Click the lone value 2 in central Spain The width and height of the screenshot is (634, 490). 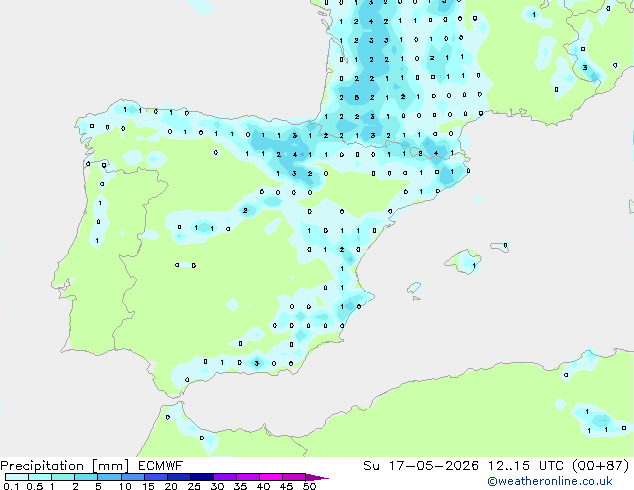click(x=245, y=211)
